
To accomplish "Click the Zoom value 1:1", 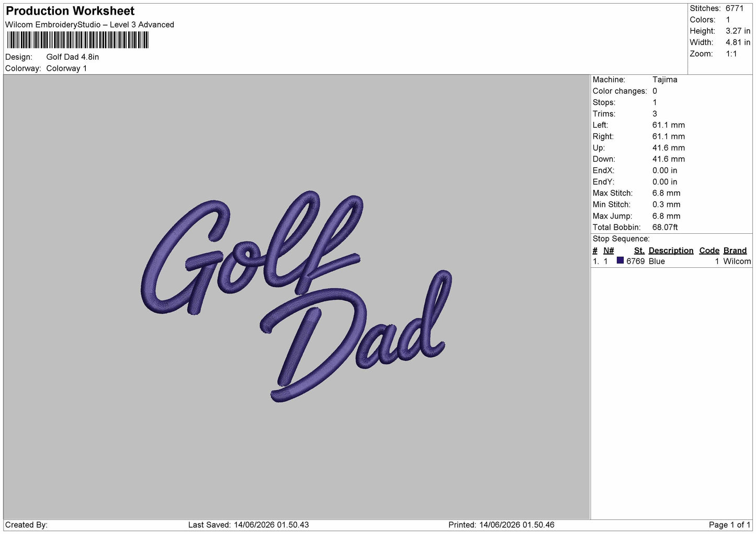I will 731,54.
